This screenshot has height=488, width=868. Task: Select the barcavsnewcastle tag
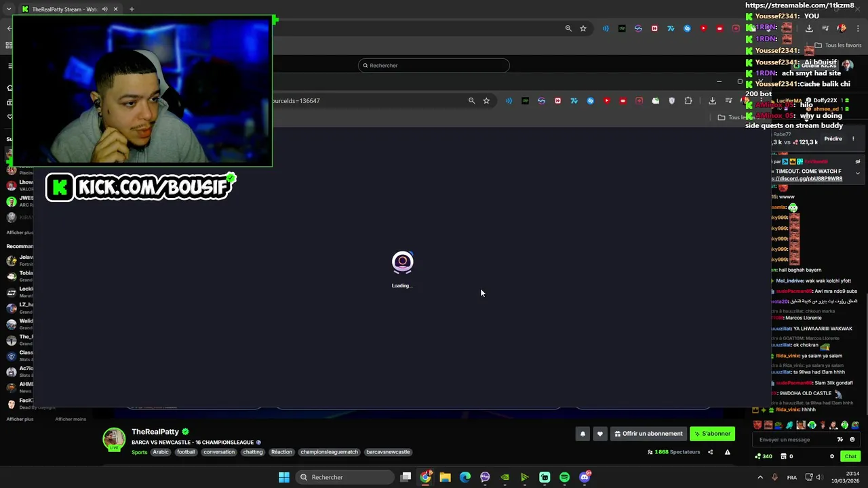(388, 452)
